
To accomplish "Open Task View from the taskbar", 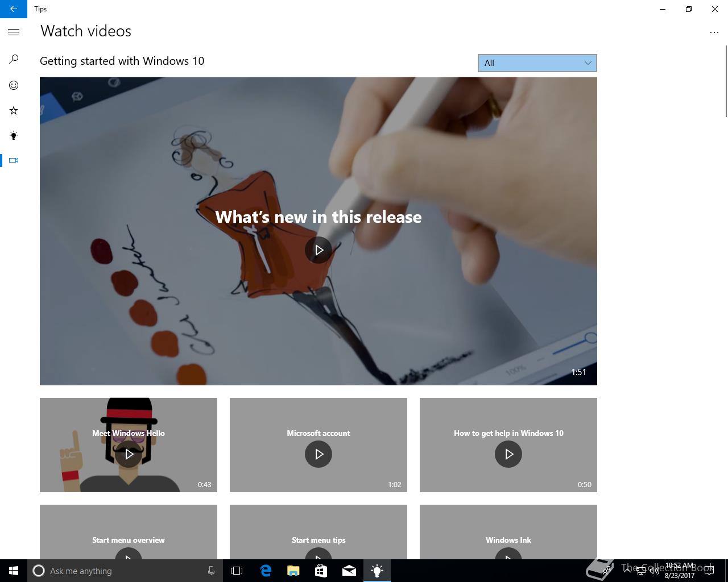I will [x=237, y=571].
